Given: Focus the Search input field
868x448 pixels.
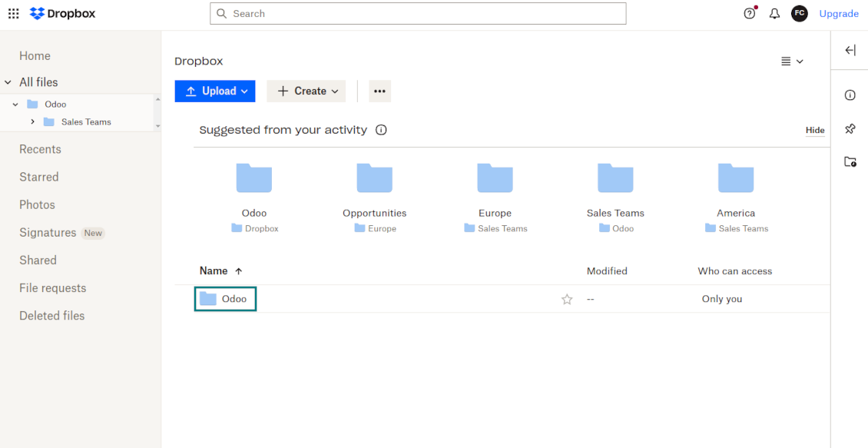Looking at the screenshot, I should click(x=418, y=14).
